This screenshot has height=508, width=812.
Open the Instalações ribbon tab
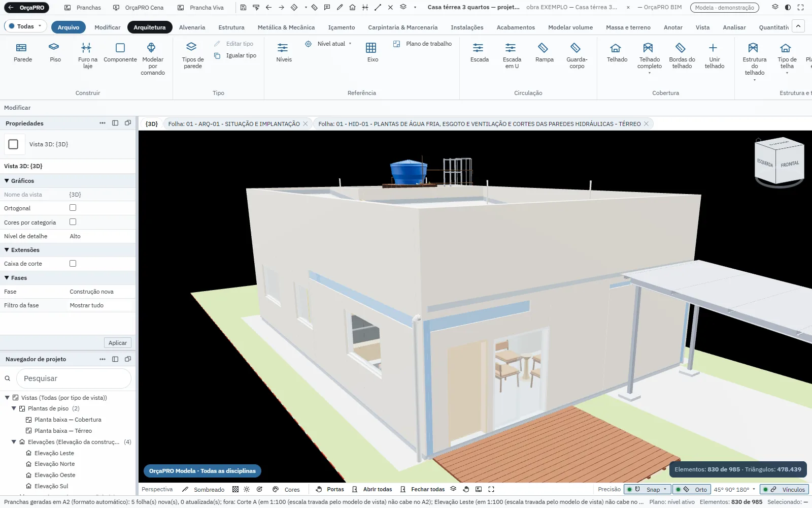(x=467, y=27)
